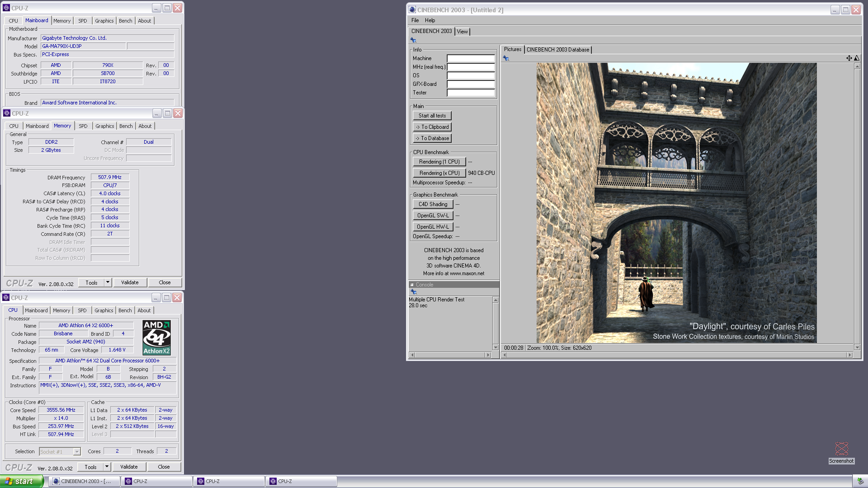Click the 940 CB-CPU render score
868x488 pixels.
[481, 173]
